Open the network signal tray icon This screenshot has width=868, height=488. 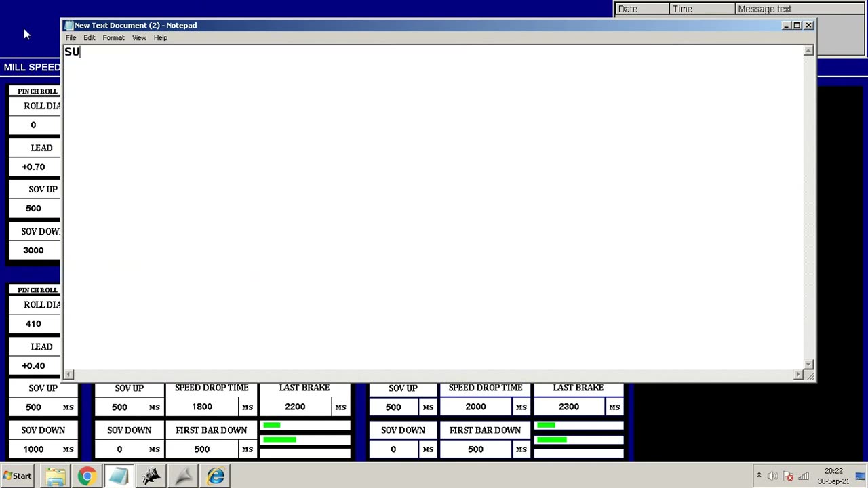pos(804,476)
